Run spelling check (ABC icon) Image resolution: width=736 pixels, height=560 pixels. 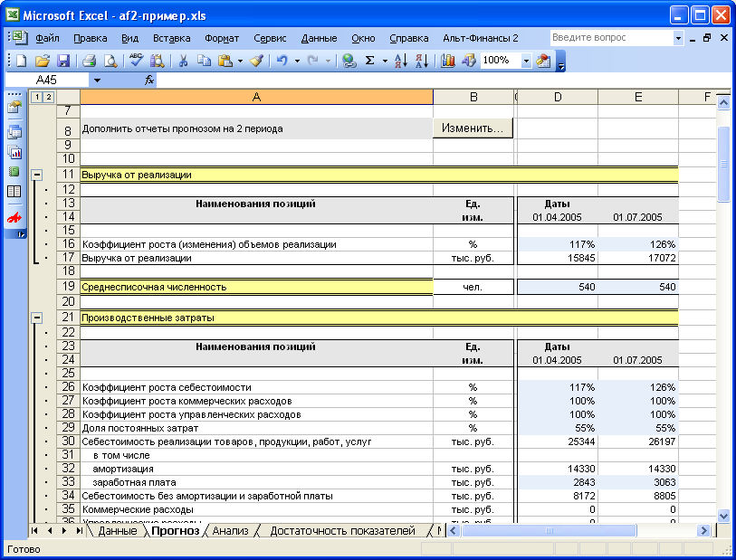[x=136, y=61]
